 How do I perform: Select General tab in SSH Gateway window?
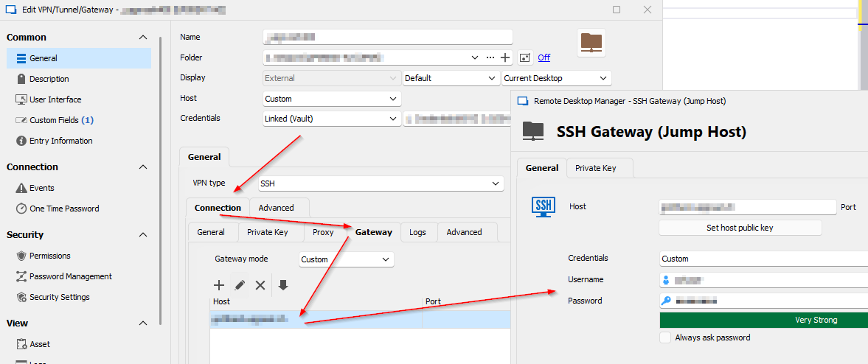[x=542, y=168]
